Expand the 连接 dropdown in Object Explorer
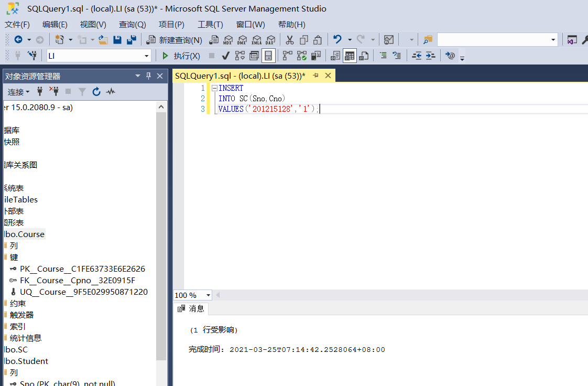Viewport: 588px width, 386px height. click(x=18, y=91)
